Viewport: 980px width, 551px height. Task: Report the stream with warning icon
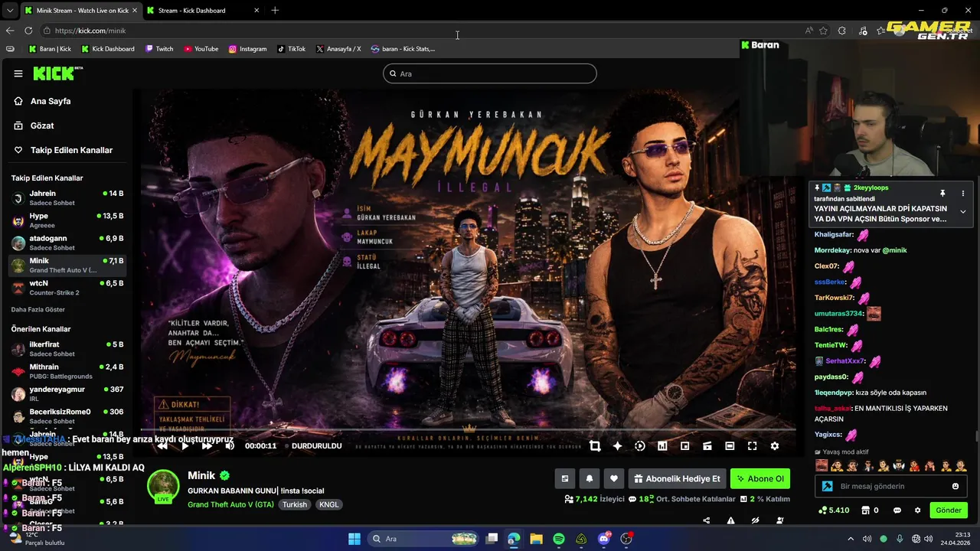coord(730,520)
